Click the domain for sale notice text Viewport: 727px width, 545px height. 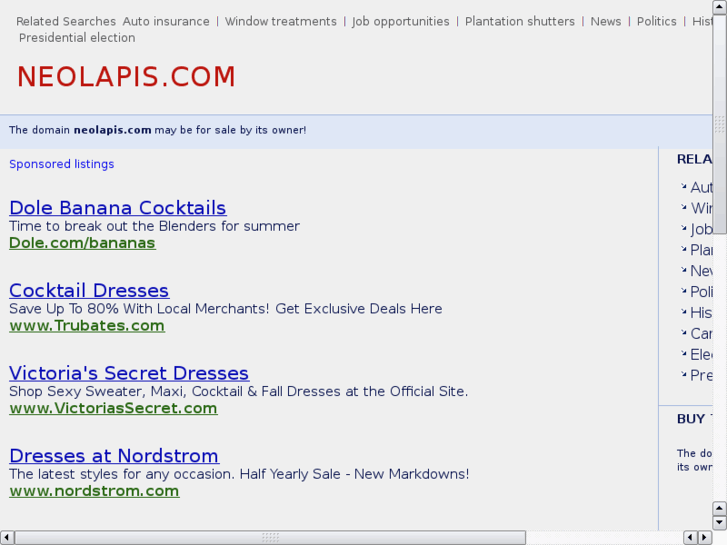[158, 130]
